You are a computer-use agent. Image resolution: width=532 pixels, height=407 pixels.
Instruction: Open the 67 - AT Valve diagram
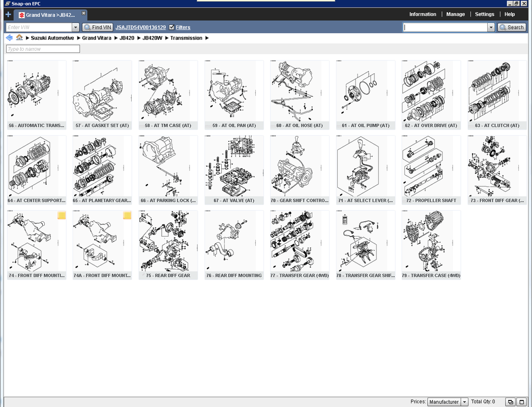click(234, 170)
